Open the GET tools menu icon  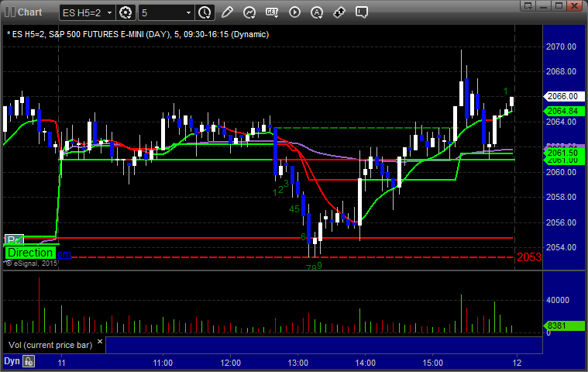click(x=272, y=12)
